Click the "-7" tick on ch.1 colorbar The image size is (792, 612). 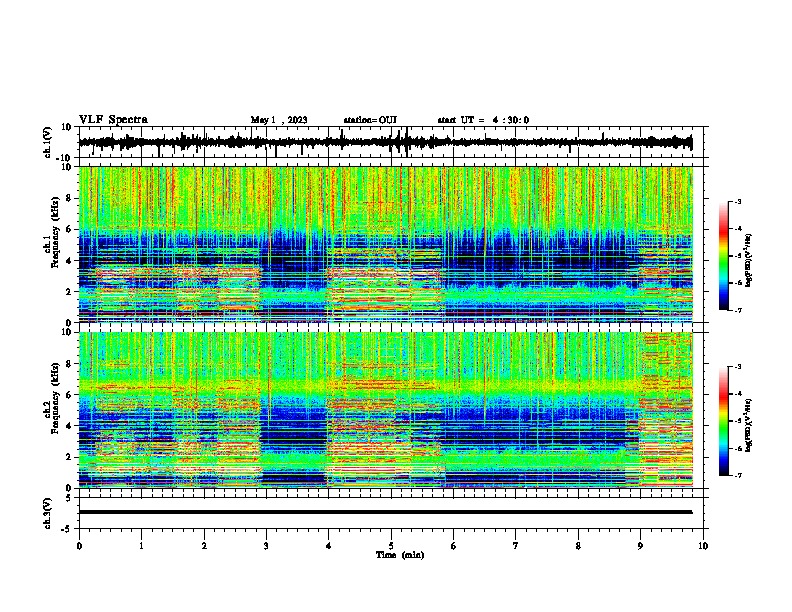point(737,310)
